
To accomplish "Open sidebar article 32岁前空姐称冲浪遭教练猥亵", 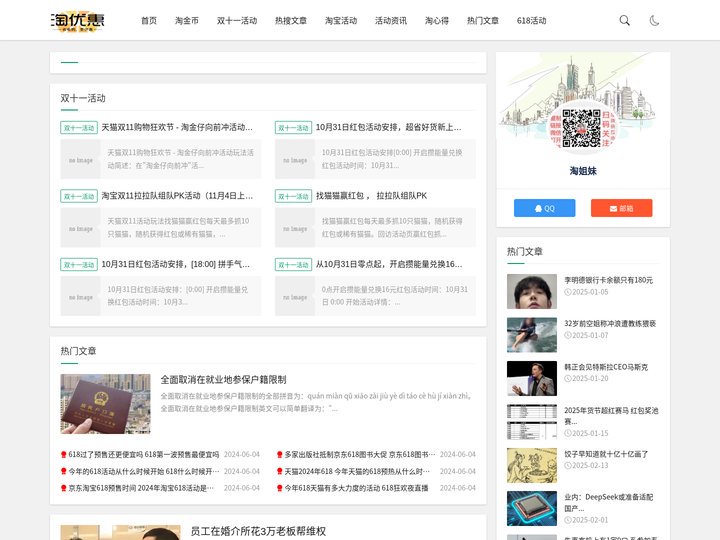I will point(610,323).
